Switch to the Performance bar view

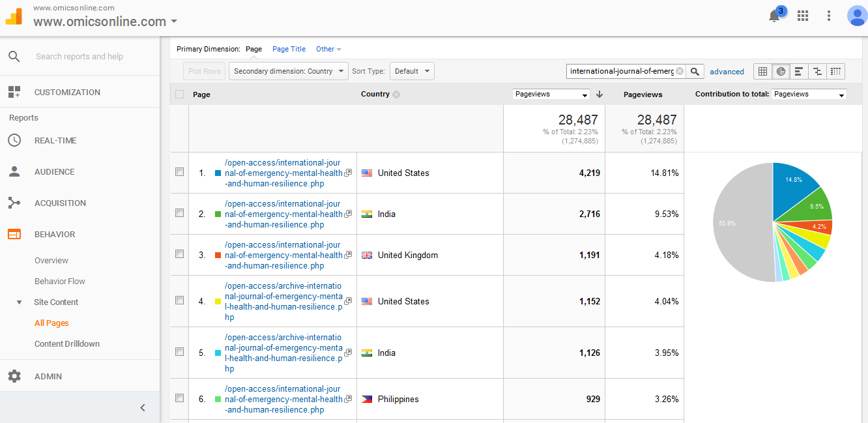click(x=798, y=71)
